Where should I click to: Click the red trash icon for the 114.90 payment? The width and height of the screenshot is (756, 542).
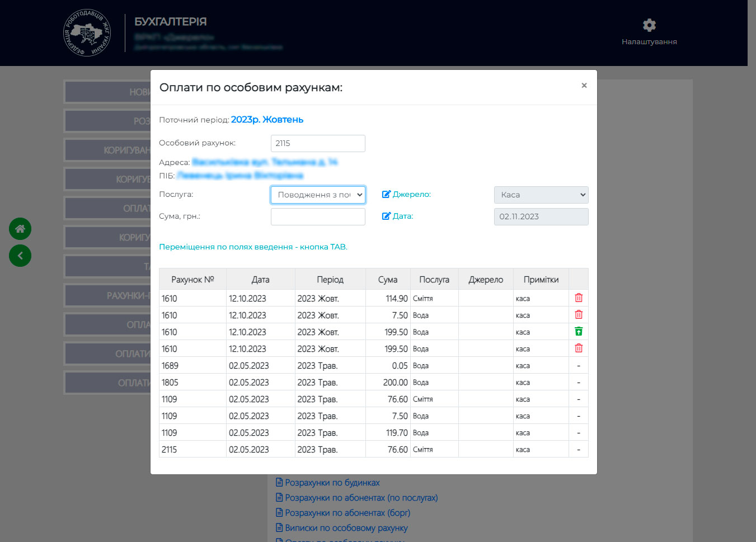pyautogui.click(x=579, y=298)
